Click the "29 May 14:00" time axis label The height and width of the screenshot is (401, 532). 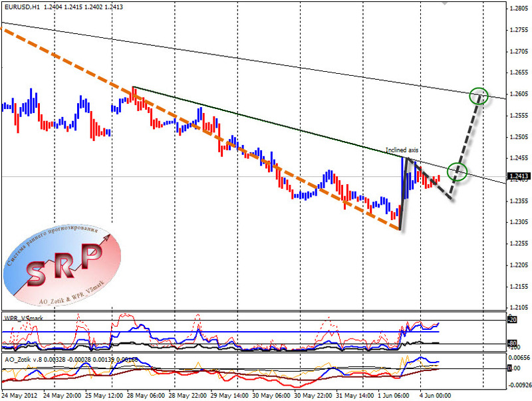tap(229, 396)
